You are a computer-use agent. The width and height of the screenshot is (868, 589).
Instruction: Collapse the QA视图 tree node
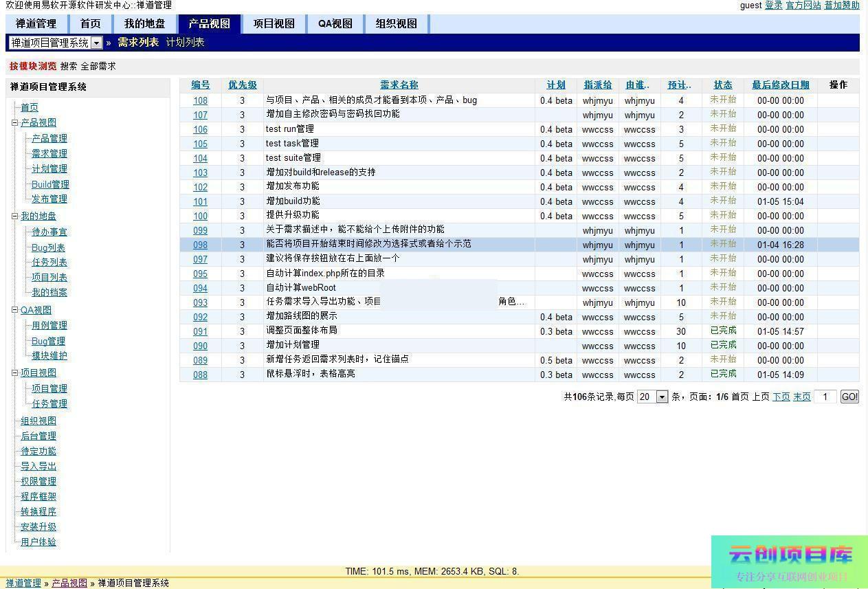click(14, 310)
